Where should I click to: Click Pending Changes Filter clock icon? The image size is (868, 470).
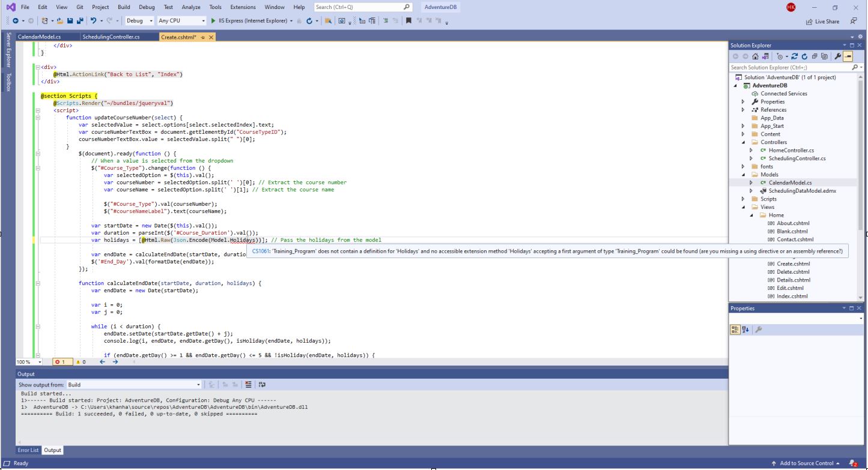[779, 56]
